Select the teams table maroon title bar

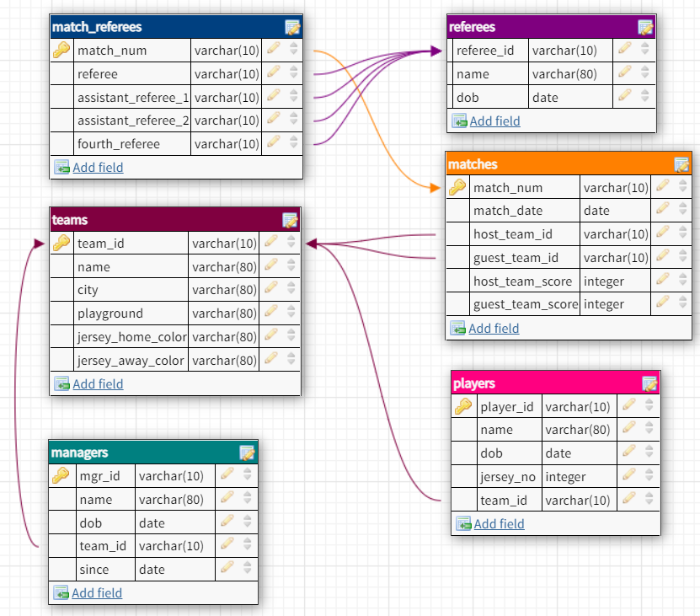175,220
